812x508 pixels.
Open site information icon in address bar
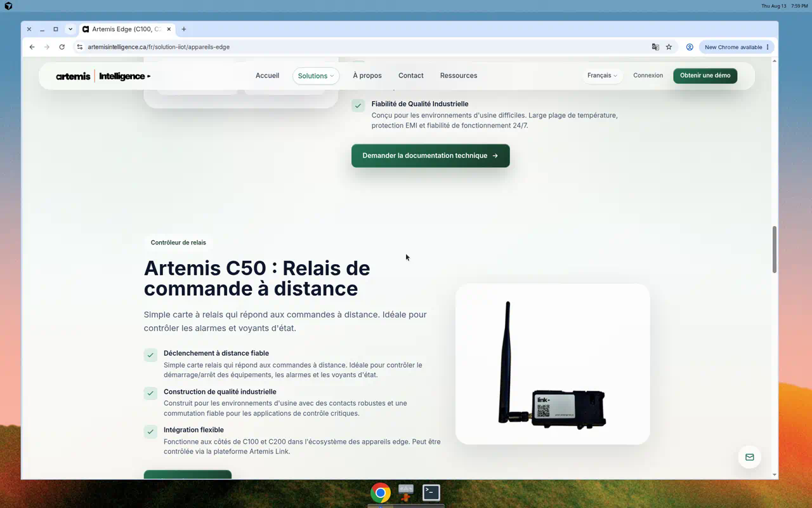pos(80,47)
